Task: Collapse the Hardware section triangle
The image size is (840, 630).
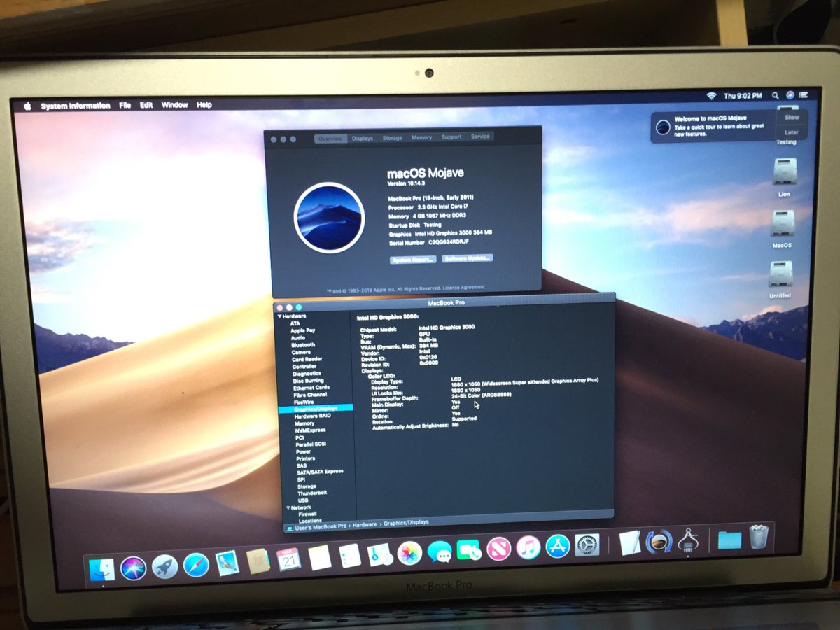Action: [x=280, y=316]
